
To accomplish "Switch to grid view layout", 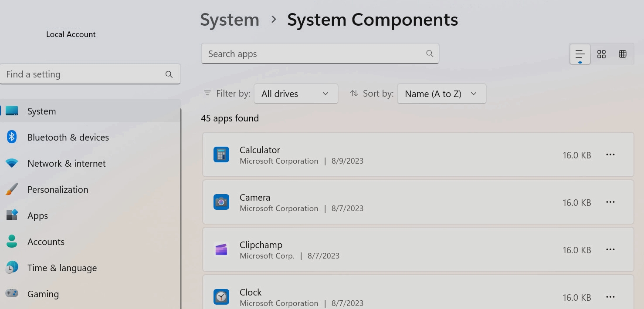I will point(601,54).
